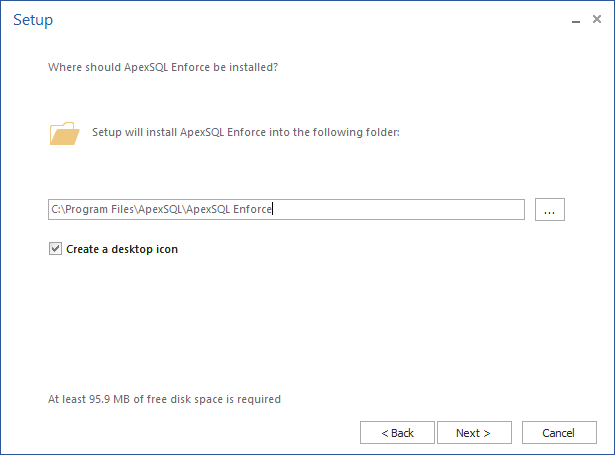Viewport: 615px width, 455px height.
Task: Proceed with the Next button
Action: [474, 433]
